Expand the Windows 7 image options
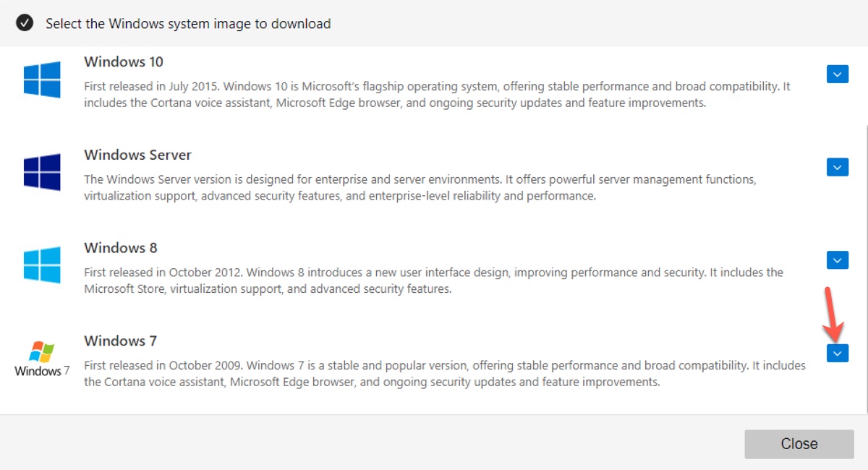The width and height of the screenshot is (868, 470). [837, 353]
